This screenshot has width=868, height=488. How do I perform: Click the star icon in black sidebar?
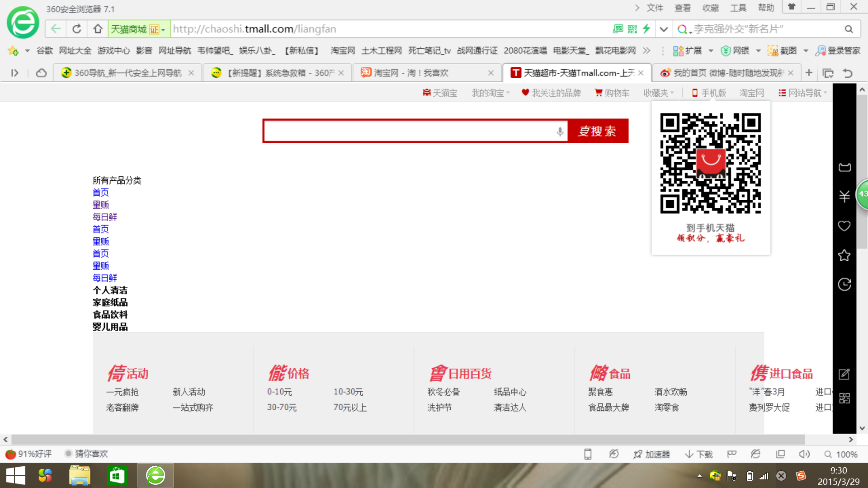pos(844,255)
